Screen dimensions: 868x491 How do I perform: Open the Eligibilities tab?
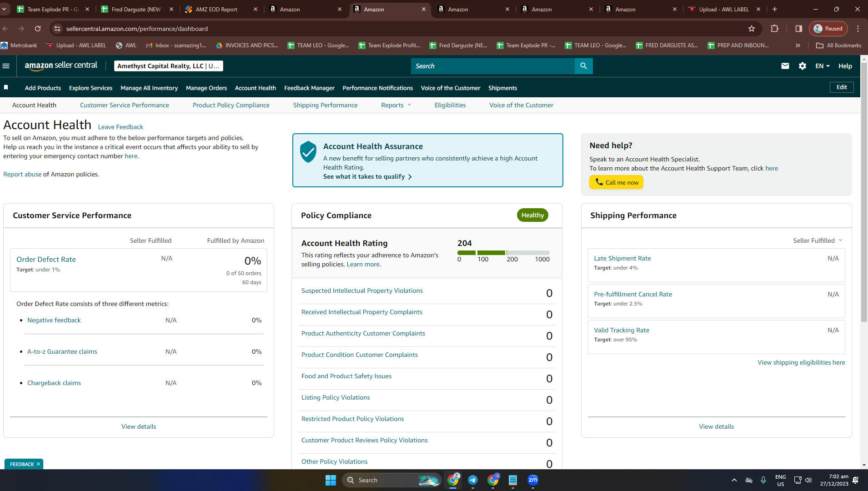450,105
